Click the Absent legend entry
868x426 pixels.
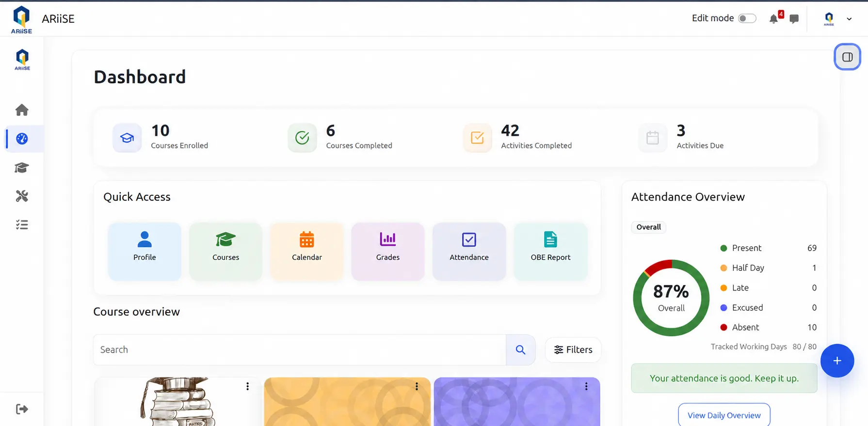point(768,327)
